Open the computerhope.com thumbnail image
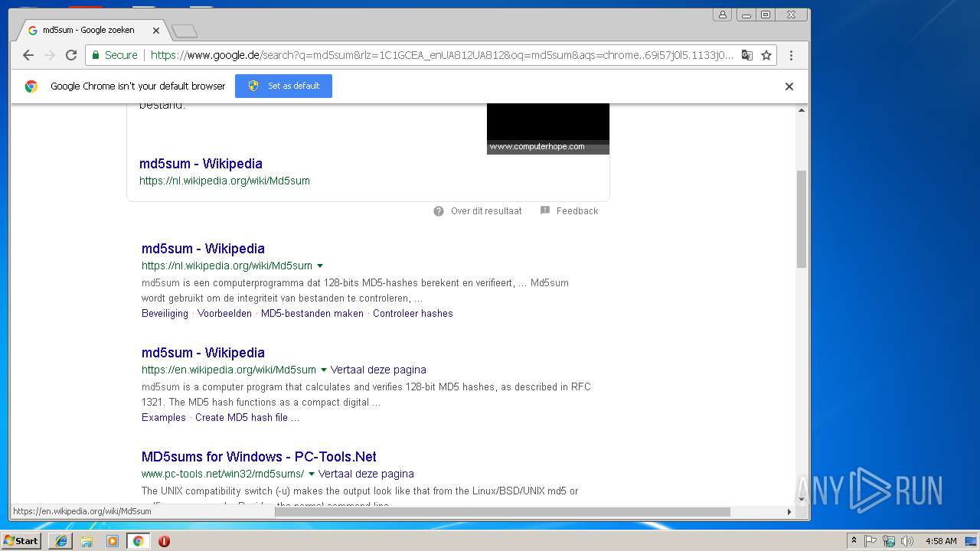The height and width of the screenshot is (551, 980). 548,129
